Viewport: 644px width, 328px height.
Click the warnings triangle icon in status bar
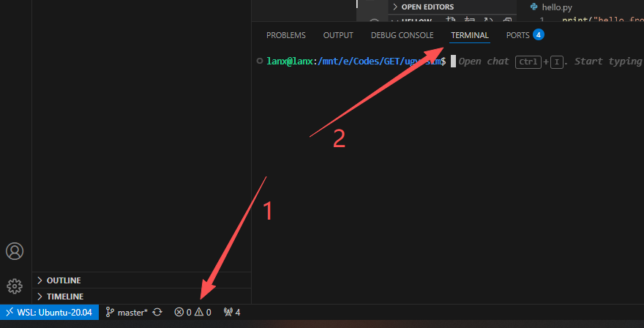coord(199,313)
